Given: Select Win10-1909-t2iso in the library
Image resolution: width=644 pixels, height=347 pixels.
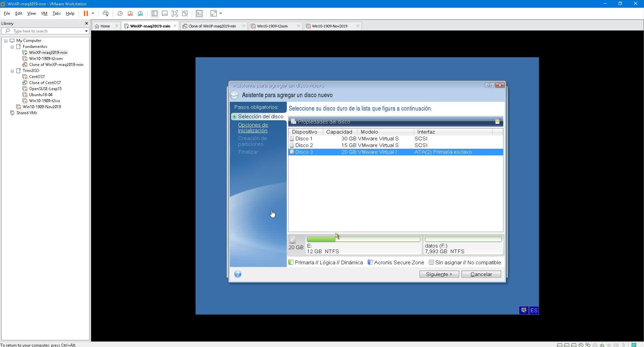Looking at the screenshot, I should point(44,101).
